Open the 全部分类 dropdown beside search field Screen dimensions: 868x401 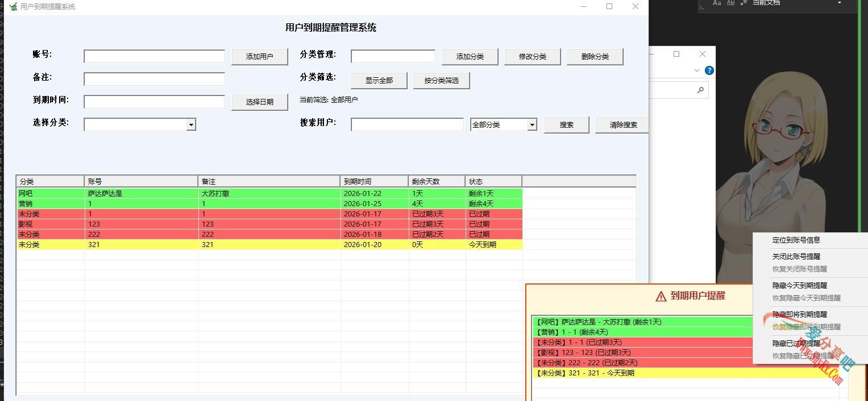(532, 124)
